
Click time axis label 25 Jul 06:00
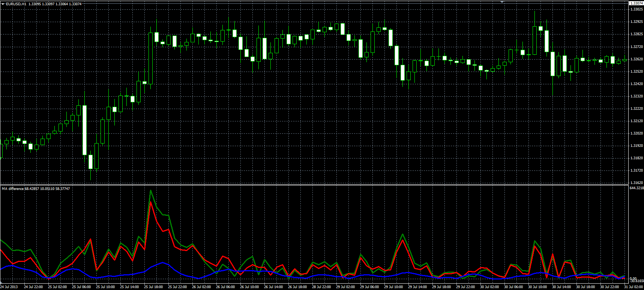click(x=81, y=287)
